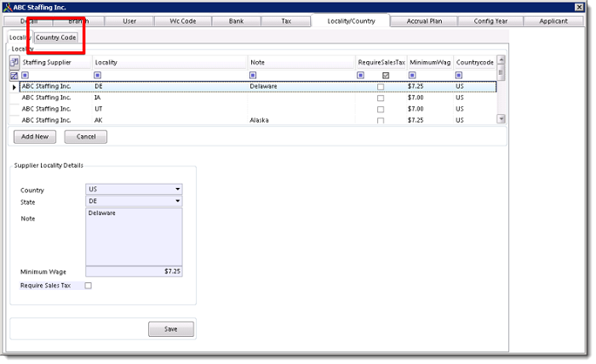Close the ABC Staffing Inc. window
The height and width of the screenshot is (364, 596).
pos(579,7)
